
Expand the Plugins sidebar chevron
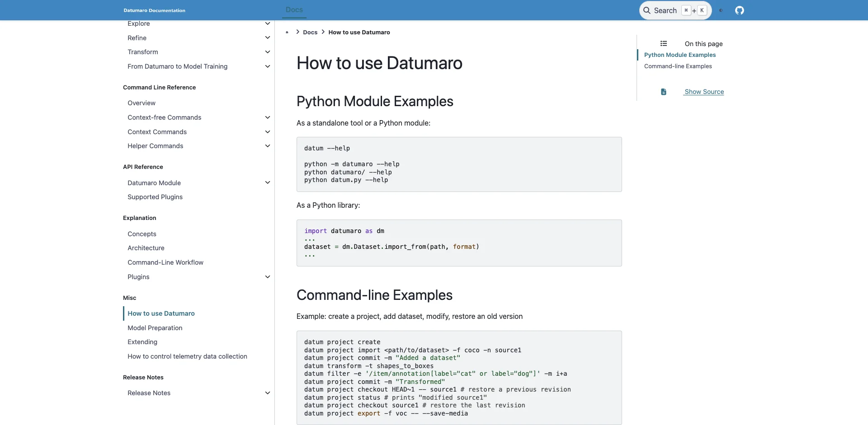[268, 277]
